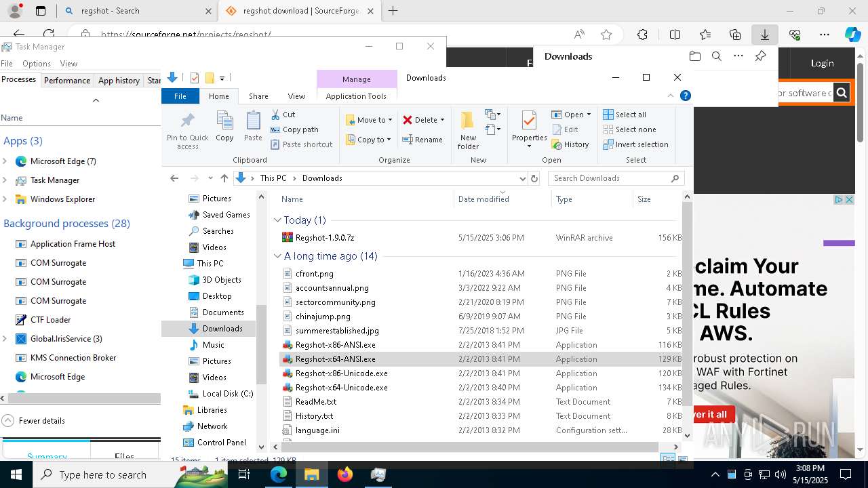This screenshot has width=868, height=488.
Task: Open Performance tab in Task Manager
Action: (67, 80)
